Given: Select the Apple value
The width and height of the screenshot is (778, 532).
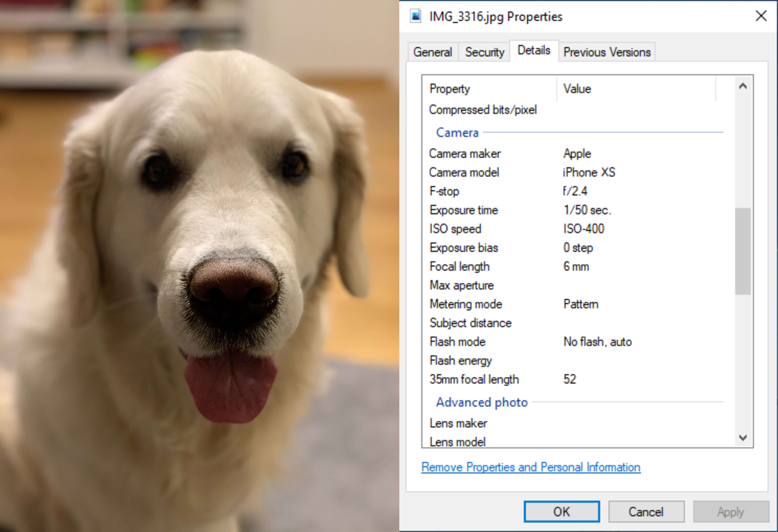Looking at the screenshot, I should pos(577,154).
